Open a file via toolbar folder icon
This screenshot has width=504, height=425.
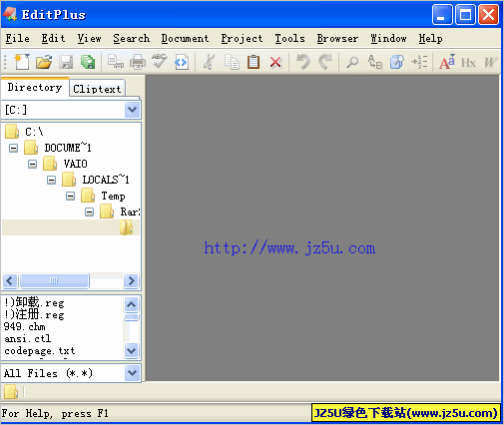pyautogui.click(x=44, y=62)
